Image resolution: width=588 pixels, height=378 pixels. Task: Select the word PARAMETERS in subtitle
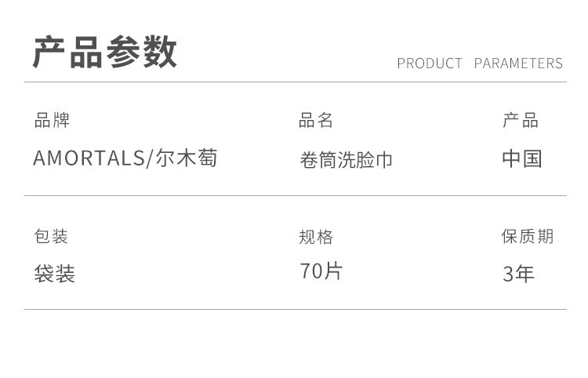pos(518,64)
